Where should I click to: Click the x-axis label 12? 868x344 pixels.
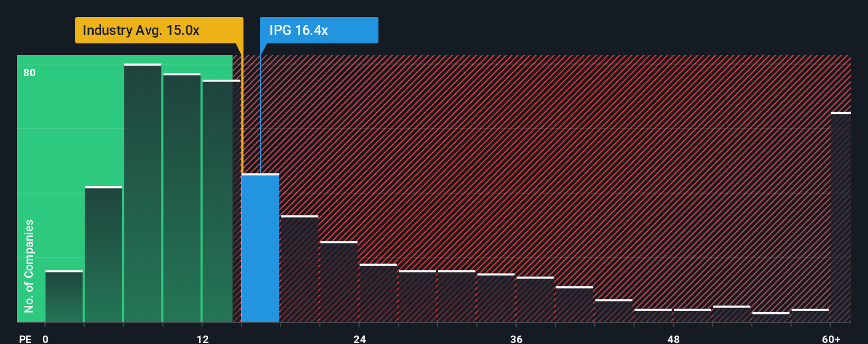203,339
